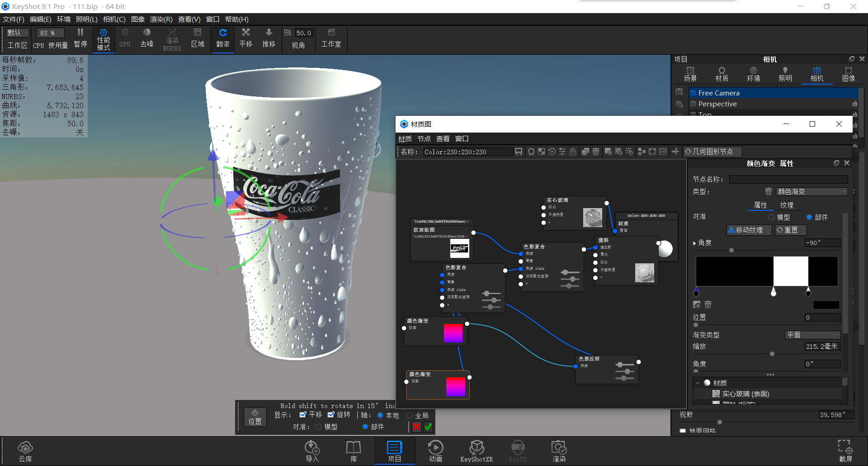Switch to the 纹理 tab
868x466 pixels.
[x=787, y=204]
